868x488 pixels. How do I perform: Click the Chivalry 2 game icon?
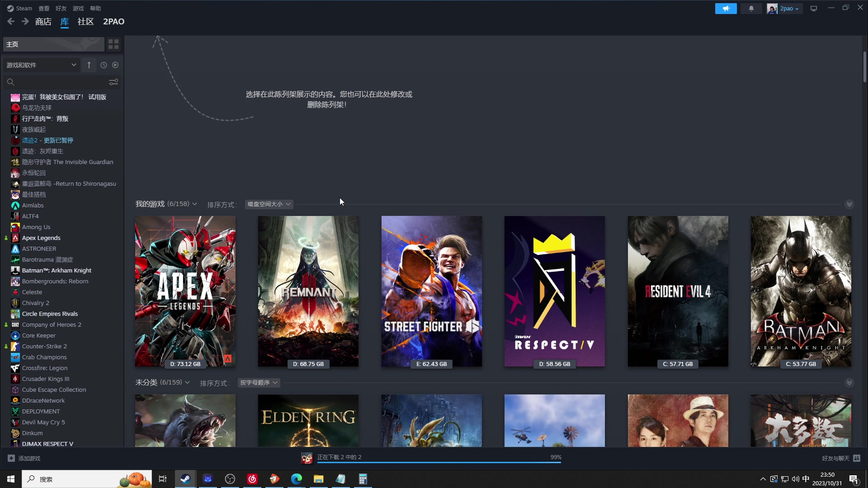15,303
